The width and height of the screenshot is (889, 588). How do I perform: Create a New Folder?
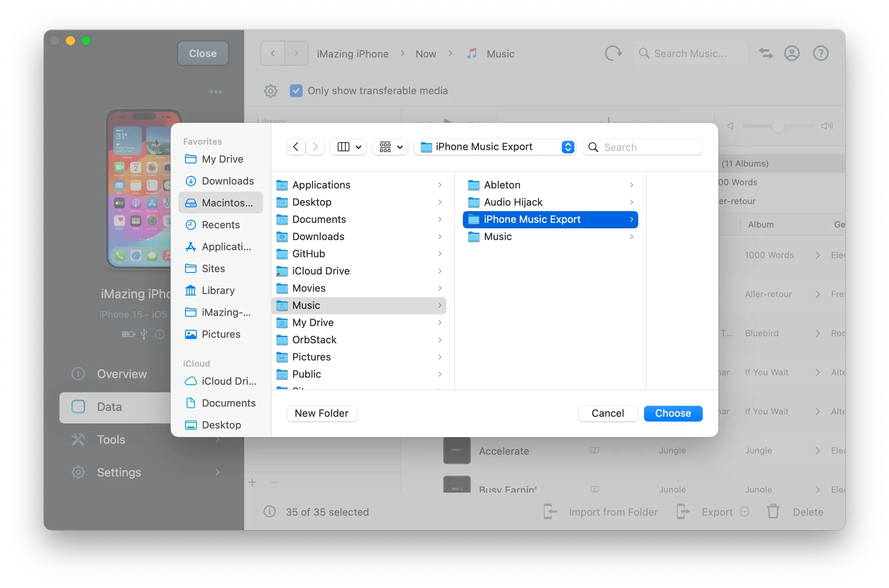pyautogui.click(x=321, y=413)
